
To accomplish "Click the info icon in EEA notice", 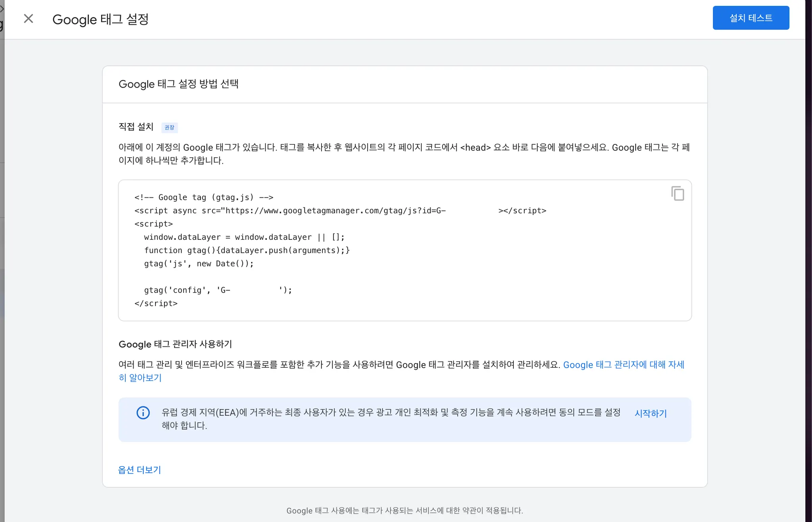I will [143, 413].
